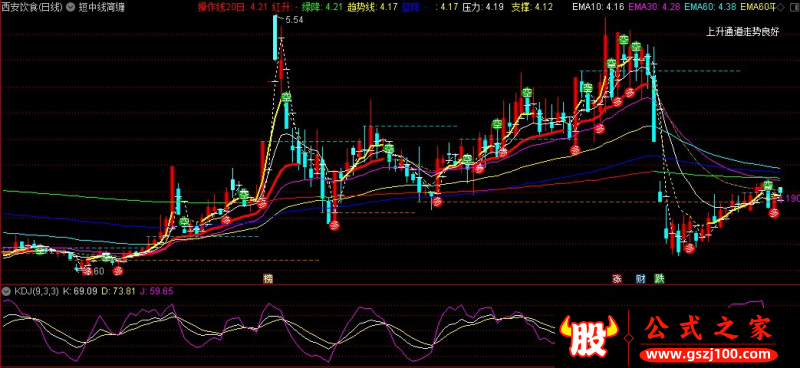The height and width of the screenshot is (368, 800).
Task: Open the KDJ indicator dropdown arrow
Action: click(x=6, y=291)
